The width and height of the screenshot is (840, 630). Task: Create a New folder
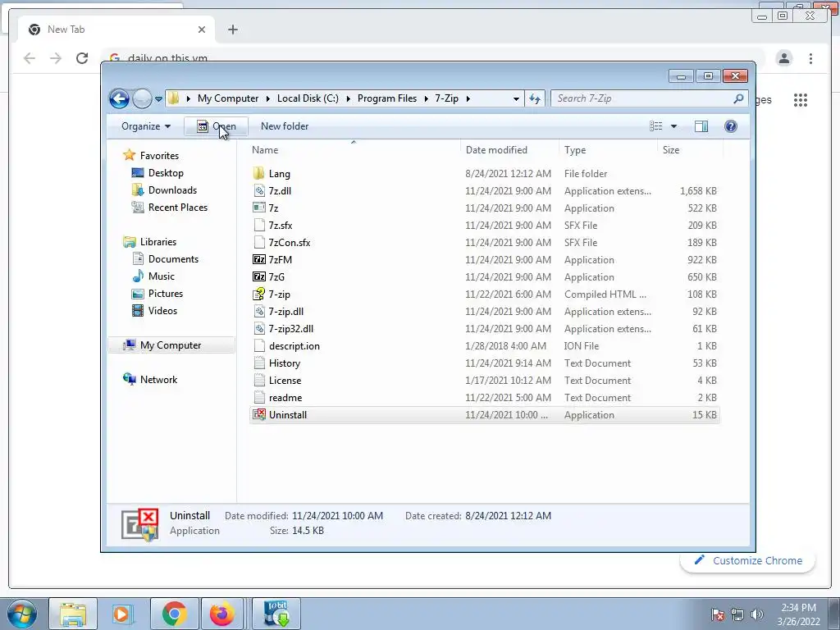tap(285, 126)
